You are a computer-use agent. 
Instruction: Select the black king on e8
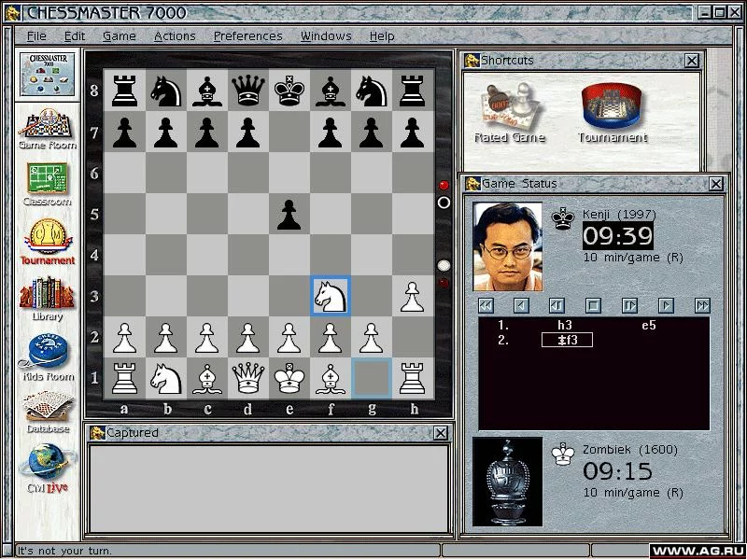tap(289, 91)
